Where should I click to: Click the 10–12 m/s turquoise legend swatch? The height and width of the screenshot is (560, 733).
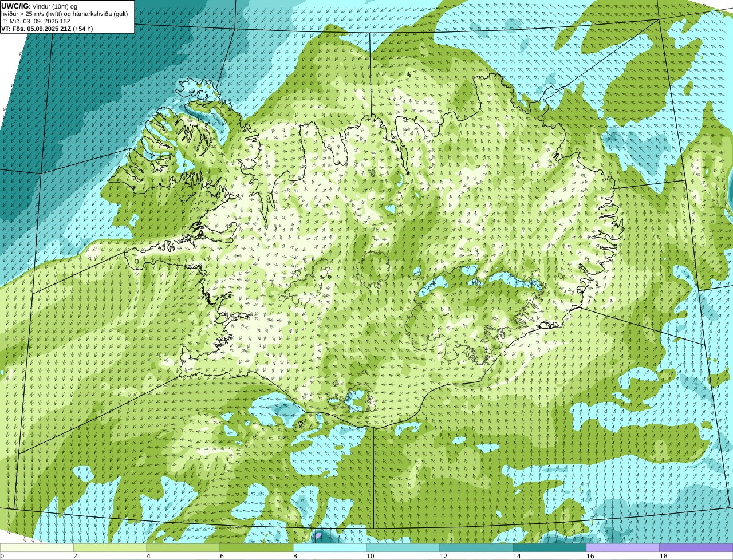[403, 547]
